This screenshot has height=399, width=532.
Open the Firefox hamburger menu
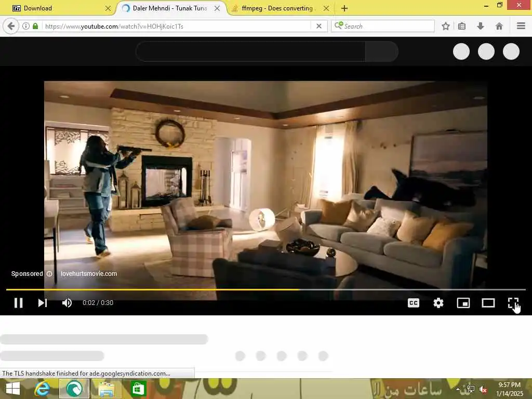pos(521,26)
